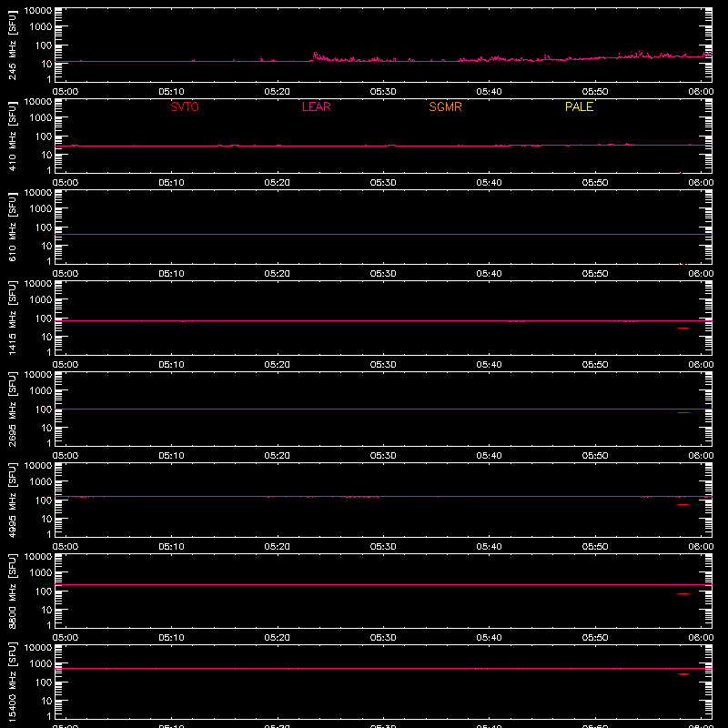Click the '8800 MHz [SFU]' axis title
The image size is (728, 728).
(x=12, y=591)
